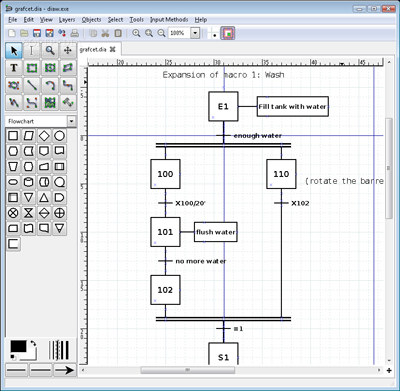
Task: Select the Scroll (move canvas) tool
Action: point(68,50)
